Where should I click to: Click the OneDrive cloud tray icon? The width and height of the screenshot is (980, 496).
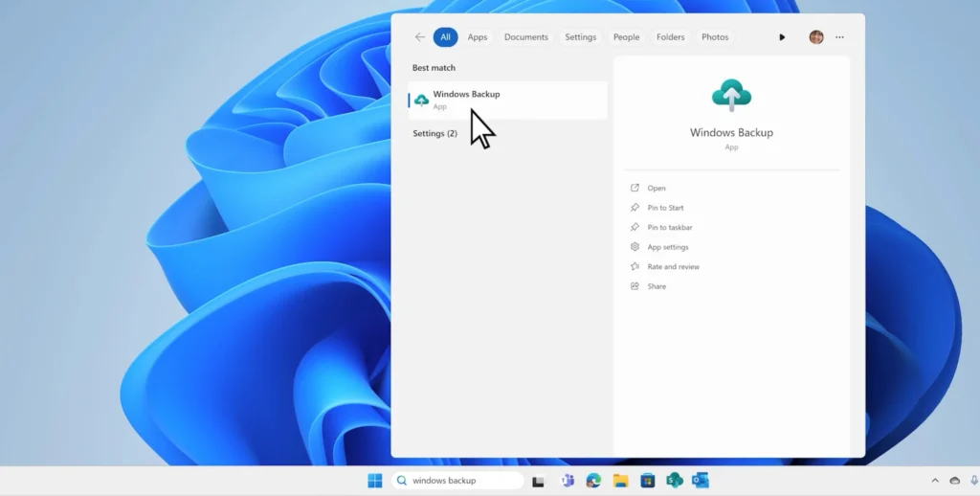[955, 481]
